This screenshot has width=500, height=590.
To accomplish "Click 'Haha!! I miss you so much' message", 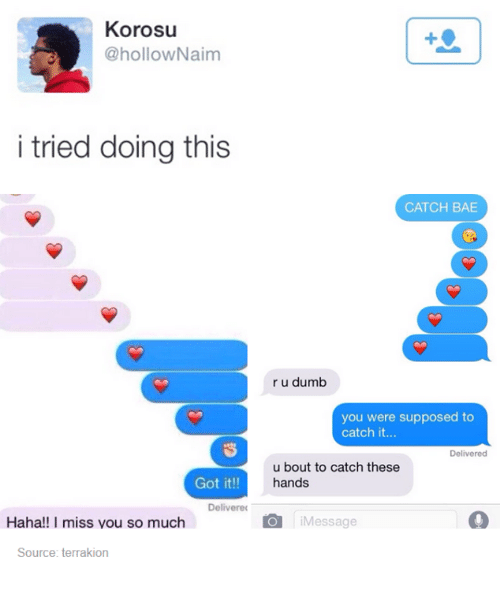I will click(98, 519).
